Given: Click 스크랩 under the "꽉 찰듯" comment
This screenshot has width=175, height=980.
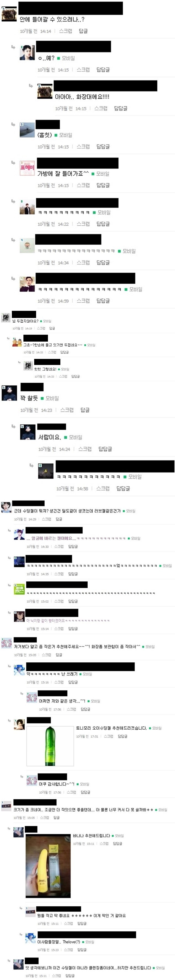Looking at the screenshot, I should [67, 410].
